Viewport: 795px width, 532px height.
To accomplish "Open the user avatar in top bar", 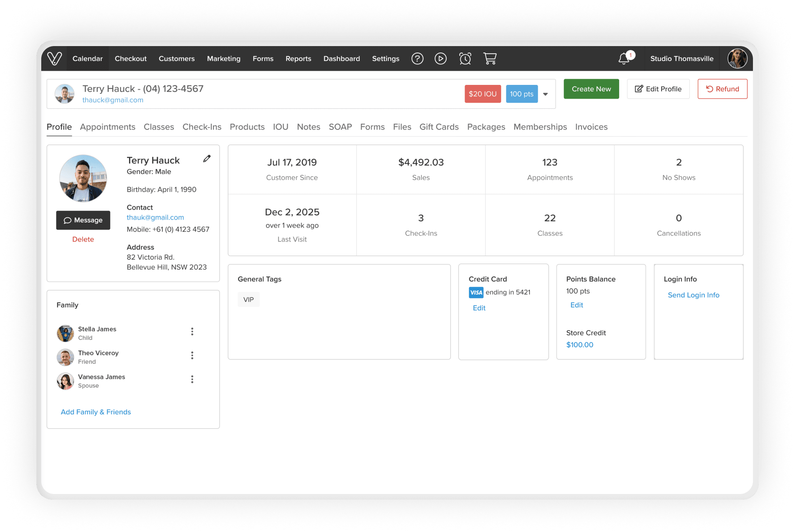I will point(737,59).
